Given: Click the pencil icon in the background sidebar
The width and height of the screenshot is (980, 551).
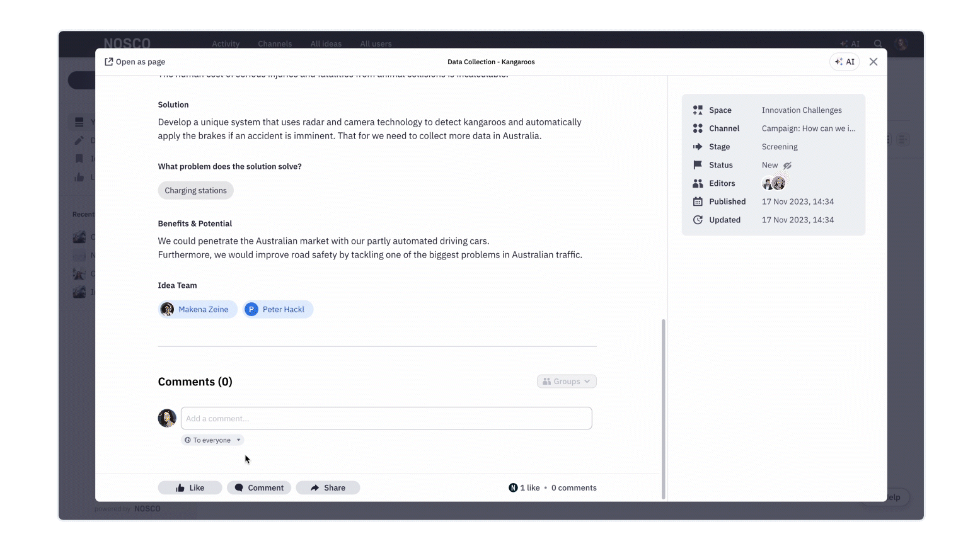Looking at the screenshot, I should [x=79, y=140].
